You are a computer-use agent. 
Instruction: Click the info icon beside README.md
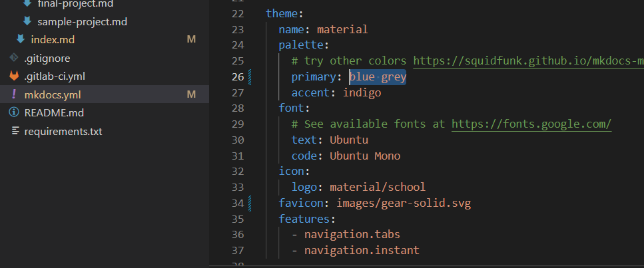(14, 112)
